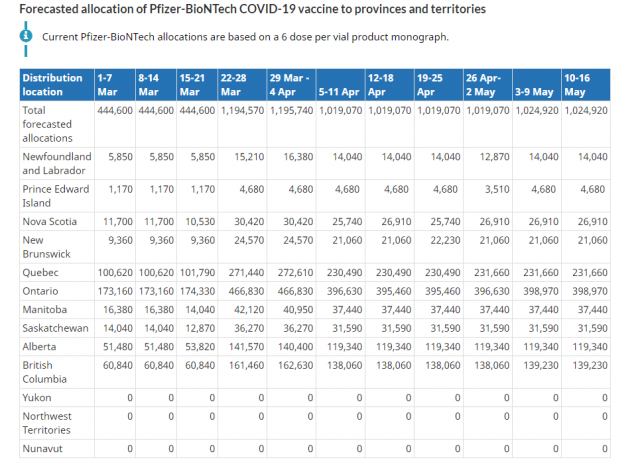Select the 'Yukon' row label
The height and width of the screenshot is (472, 640).
coord(37,398)
